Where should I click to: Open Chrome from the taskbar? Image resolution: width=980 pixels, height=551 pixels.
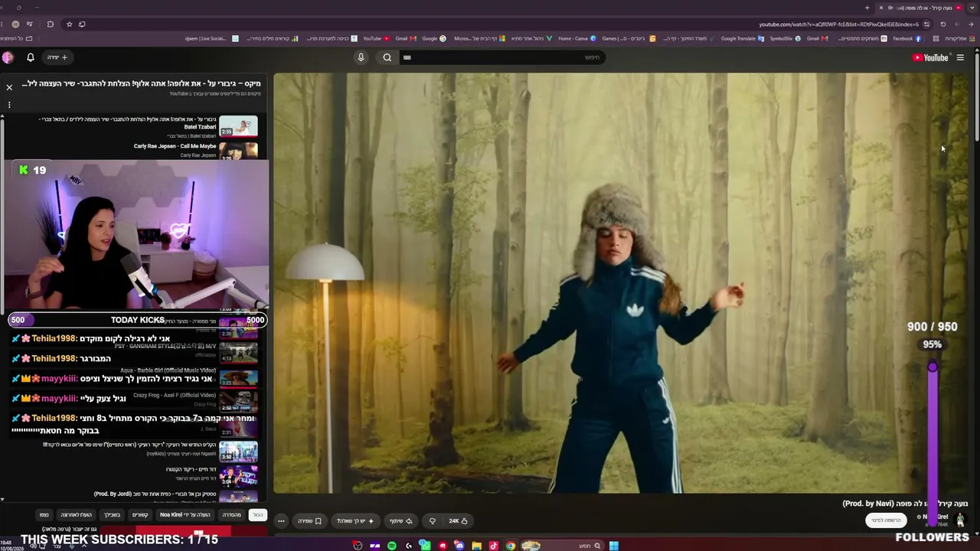(x=511, y=546)
